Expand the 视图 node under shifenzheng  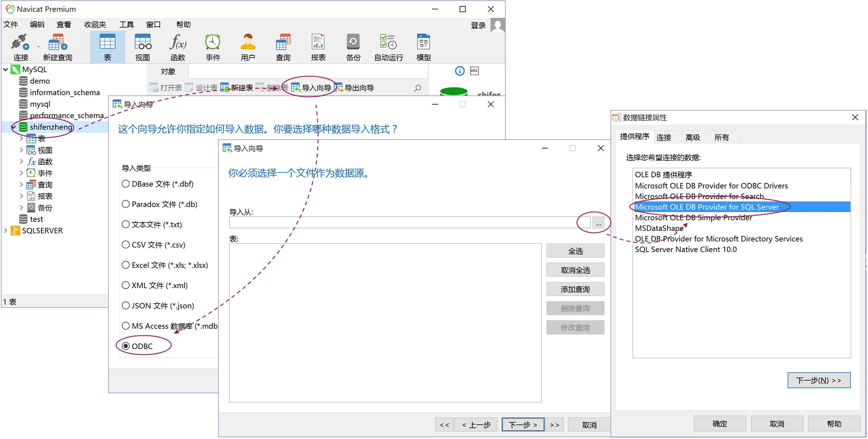(21, 150)
